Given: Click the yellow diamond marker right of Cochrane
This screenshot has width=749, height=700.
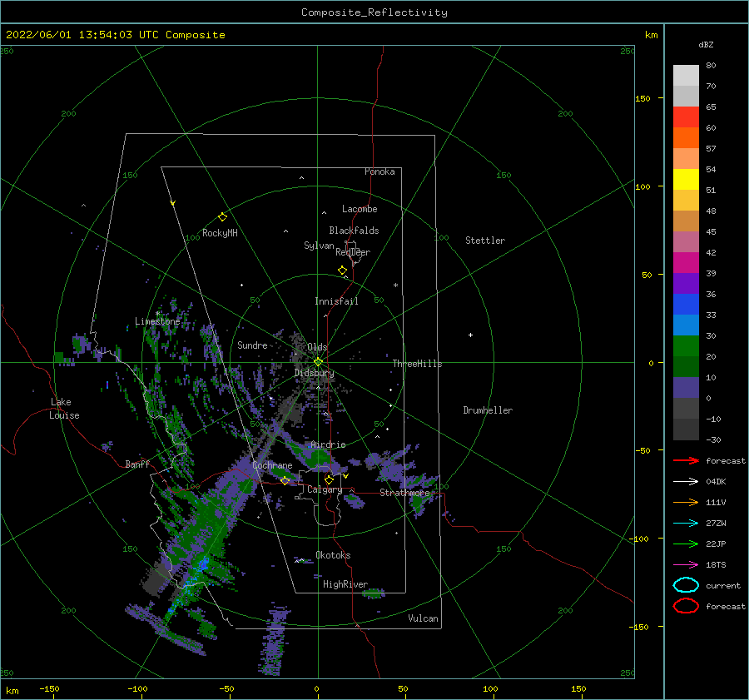Looking at the screenshot, I should 285,480.
